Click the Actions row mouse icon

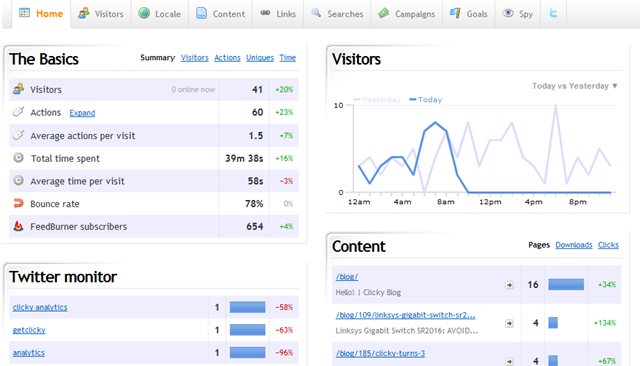(18, 112)
